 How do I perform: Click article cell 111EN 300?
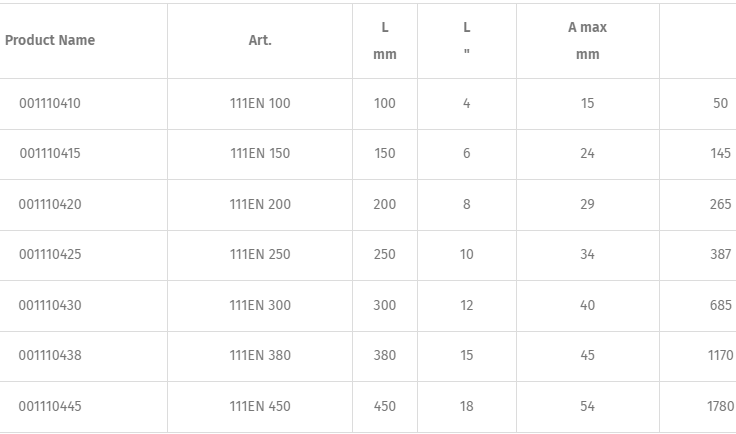[260, 306]
